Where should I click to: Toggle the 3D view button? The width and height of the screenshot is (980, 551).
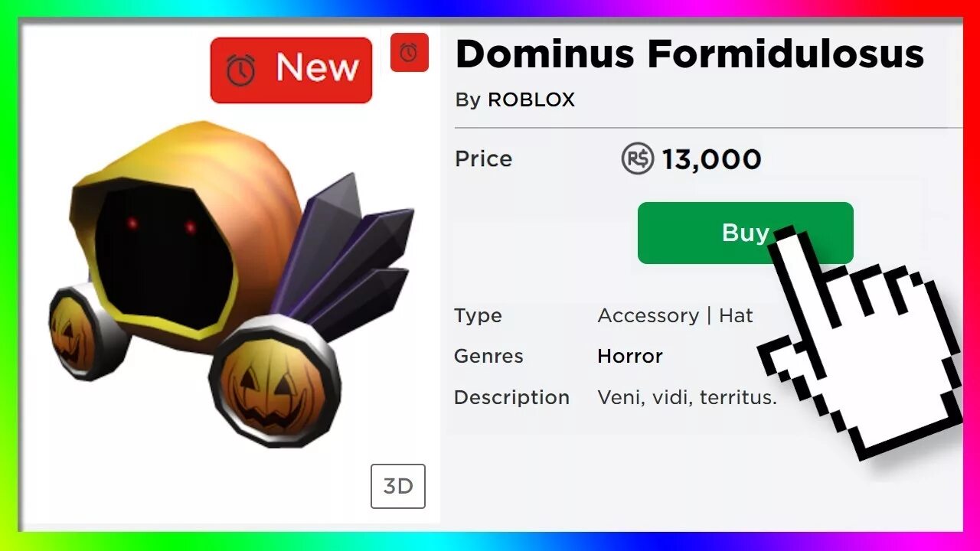pos(398,486)
